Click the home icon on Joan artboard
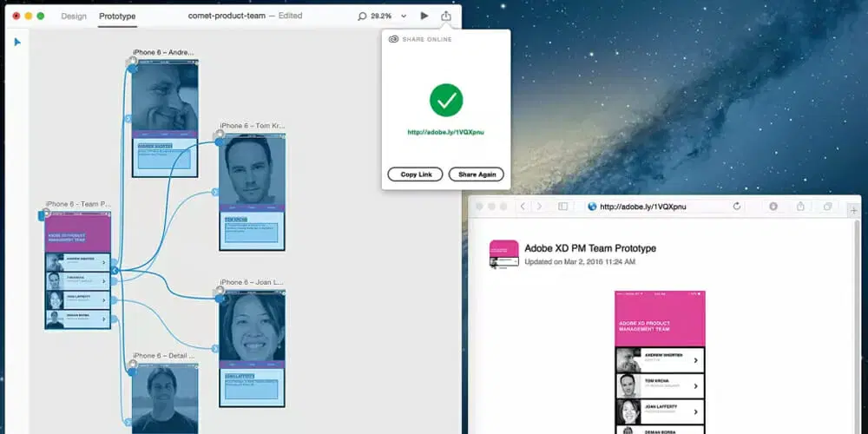Image resolution: width=868 pixels, height=434 pixels. tap(220, 291)
